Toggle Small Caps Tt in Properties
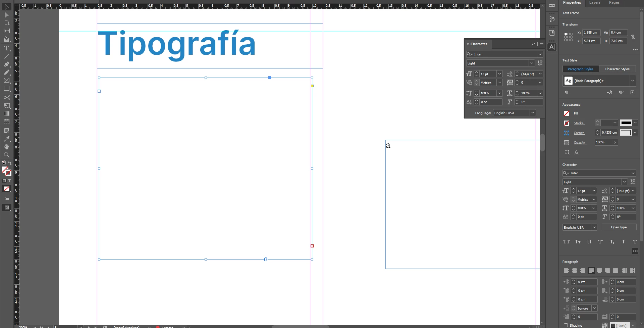The width and height of the screenshot is (644, 328). (x=578, y=242)
